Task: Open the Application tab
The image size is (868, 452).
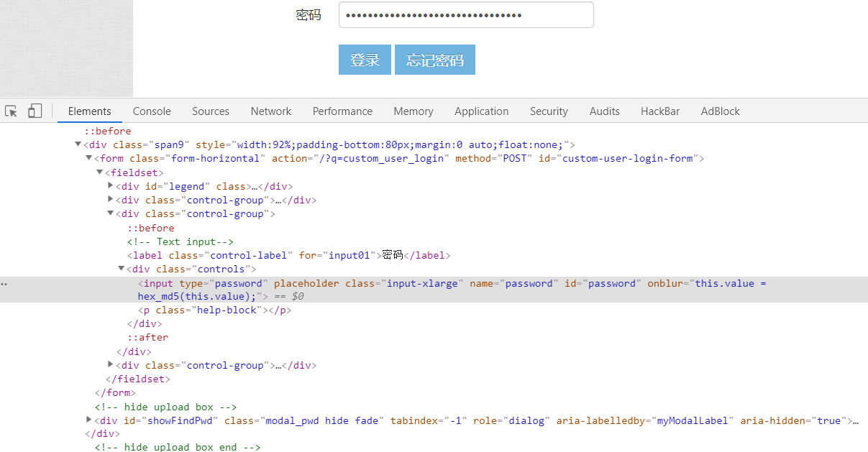Action: click(x=482, y=111)
